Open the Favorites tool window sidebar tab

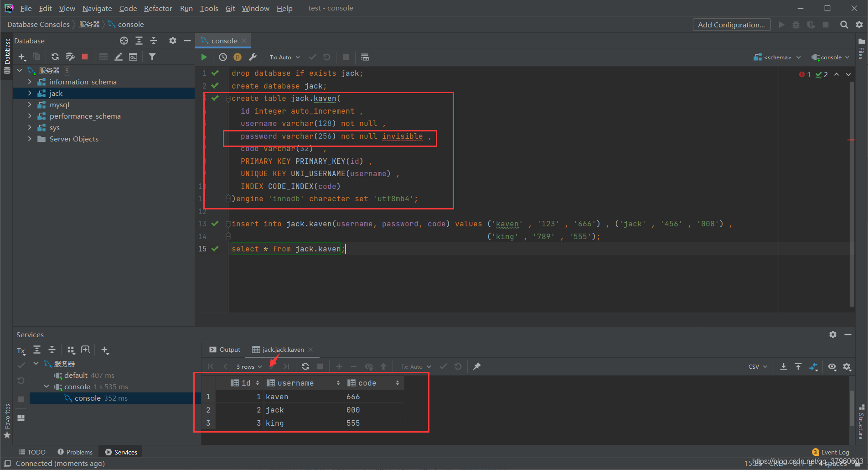(x=7, y=421)
